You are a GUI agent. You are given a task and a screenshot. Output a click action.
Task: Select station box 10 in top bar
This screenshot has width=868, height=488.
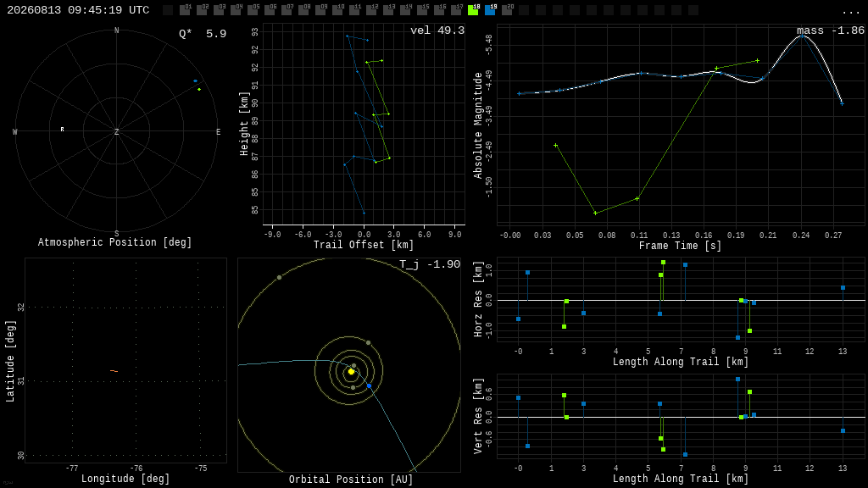(x=337, y=10)
